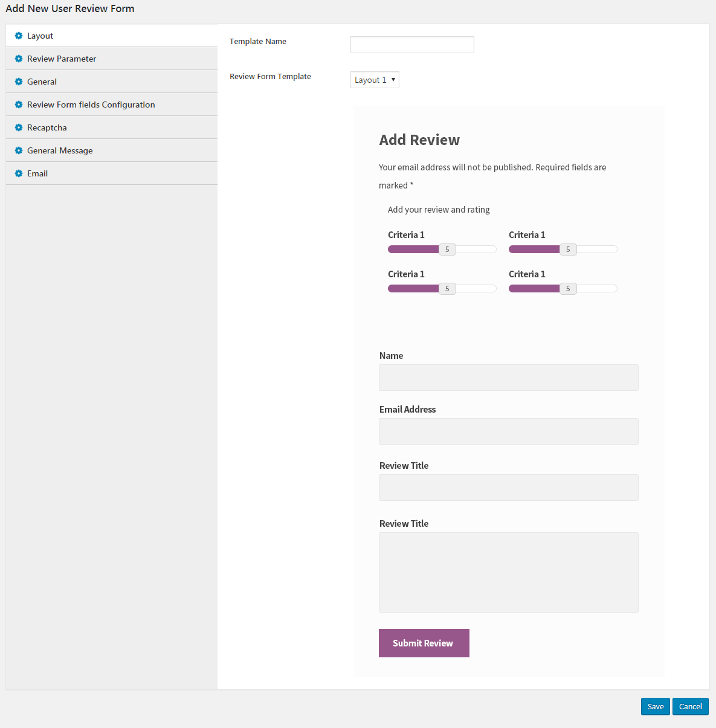Image resolution: width=716 pixels, height=728 pixels.
Task: Click the gear icon beside General Message
Action: pyautogui.click(x=19, y=150)
